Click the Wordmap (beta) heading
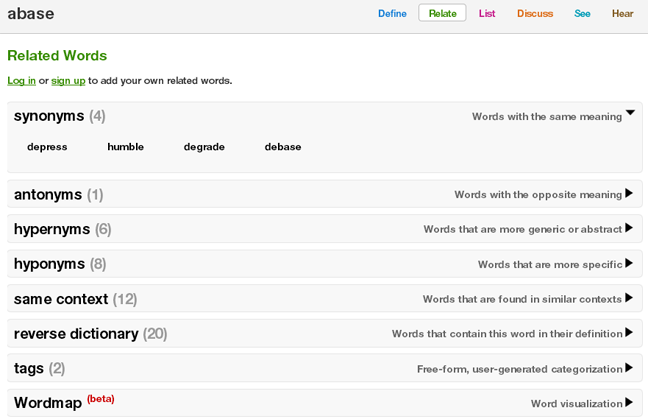Screen dimensions: 648x419 click(x=64, y=402)
